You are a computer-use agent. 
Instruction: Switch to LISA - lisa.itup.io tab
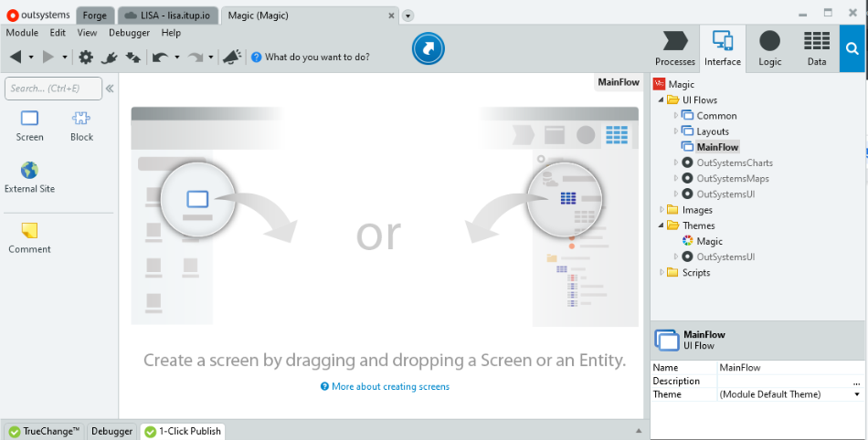[x=168, y=16]
